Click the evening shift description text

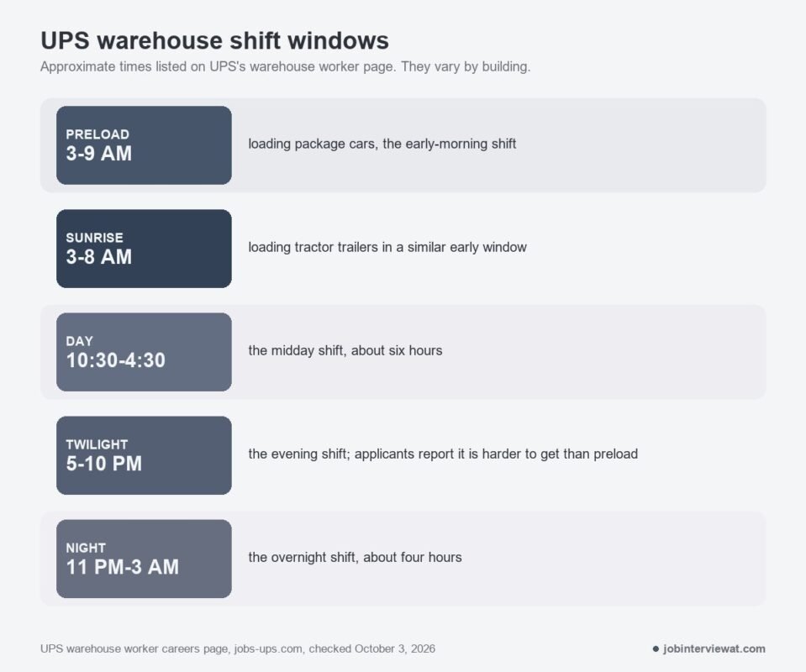[443, 454]
